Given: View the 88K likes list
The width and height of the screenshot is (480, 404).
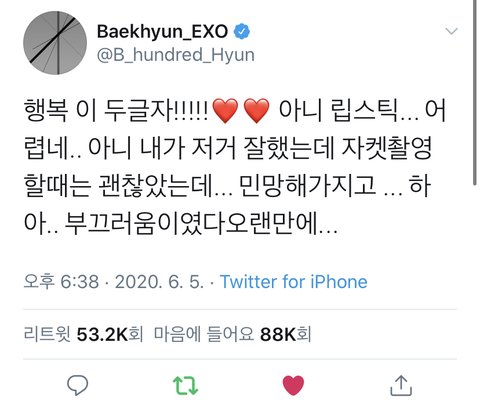Looking at the screenshot, I should [278, 334].
